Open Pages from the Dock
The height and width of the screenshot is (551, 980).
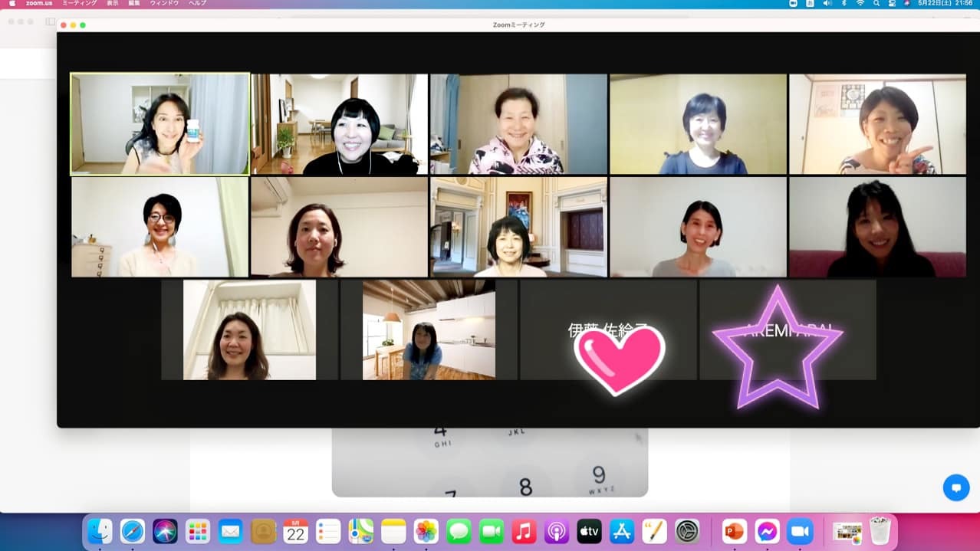(x=654, y=531)
